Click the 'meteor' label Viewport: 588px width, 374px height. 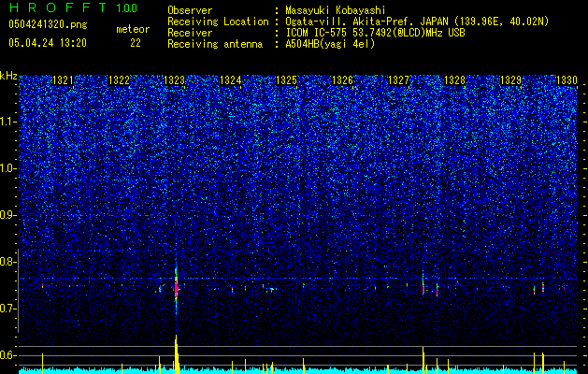click(x=133, y=29)
